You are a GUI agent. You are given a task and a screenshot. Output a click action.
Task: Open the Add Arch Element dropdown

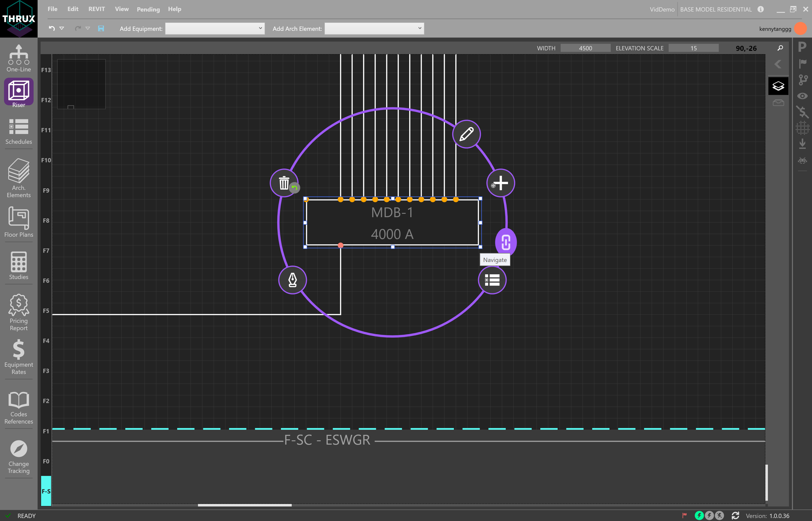(x=374, y=28)
